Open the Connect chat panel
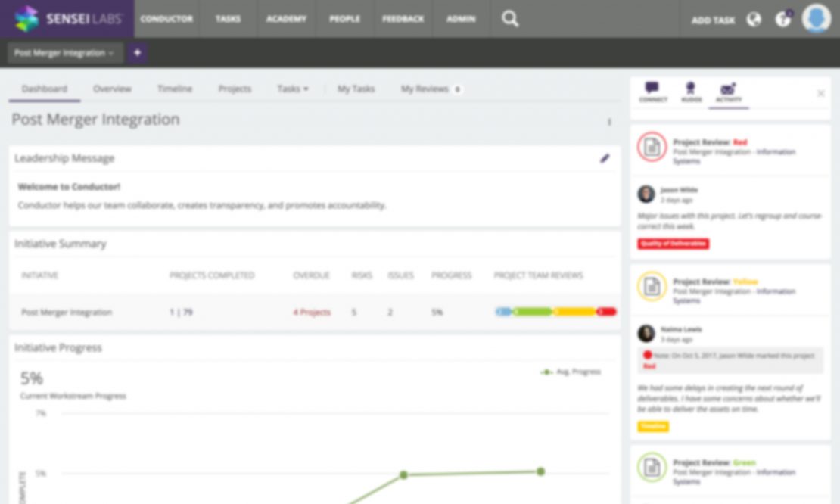The image size is (840, 504). click(652, 92)
